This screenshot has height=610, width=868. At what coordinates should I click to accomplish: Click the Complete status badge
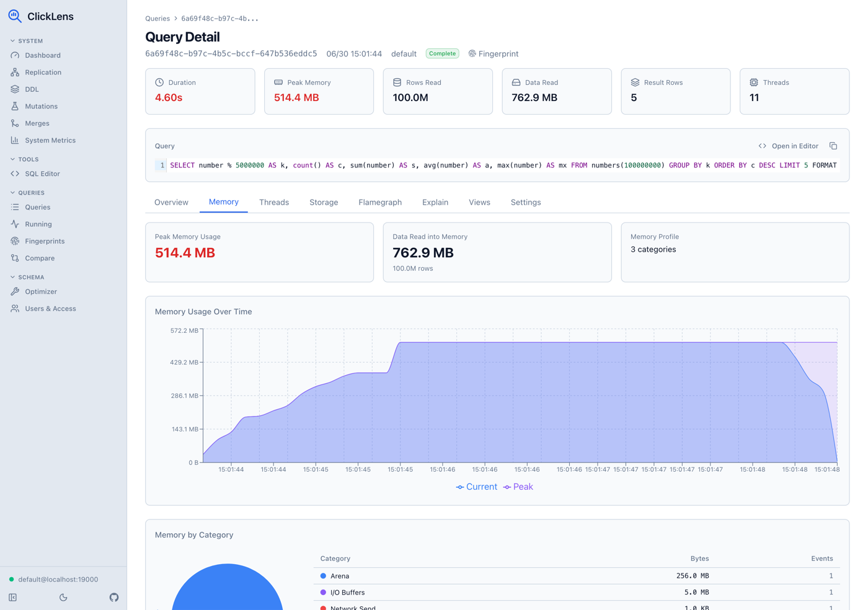click(x=443, y=54)
